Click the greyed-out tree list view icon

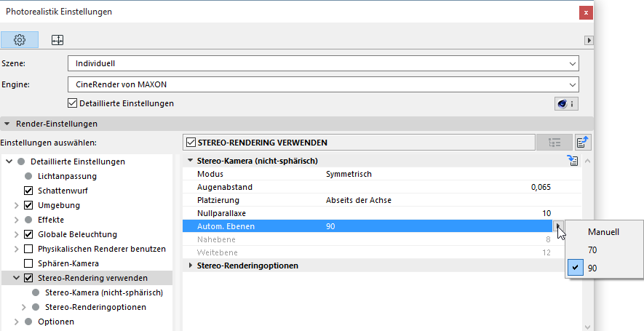[x=554, y=143]
